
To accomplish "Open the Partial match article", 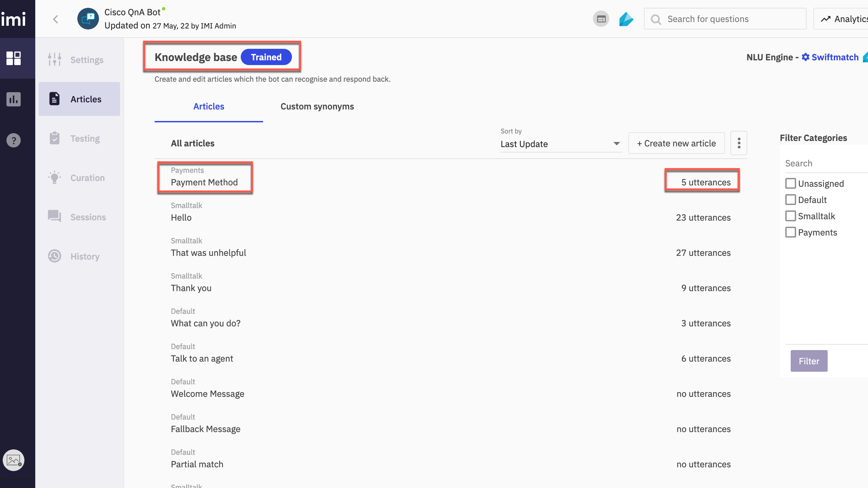I will 197,464.
